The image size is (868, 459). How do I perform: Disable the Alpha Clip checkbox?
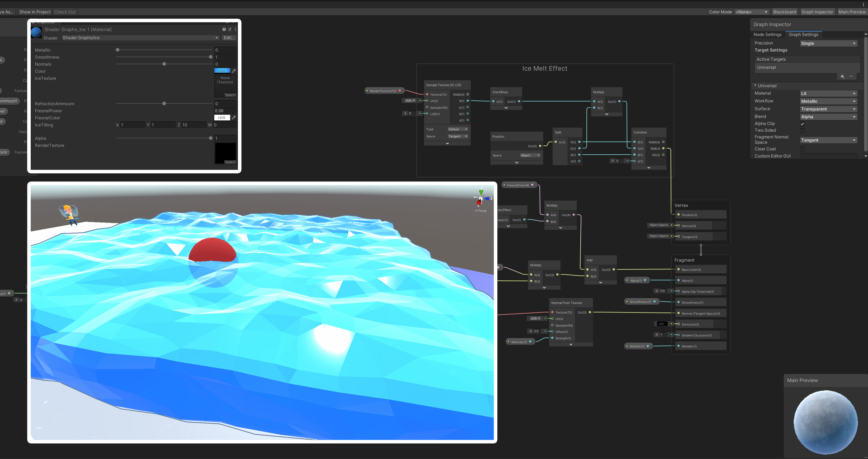click(802, 124)
